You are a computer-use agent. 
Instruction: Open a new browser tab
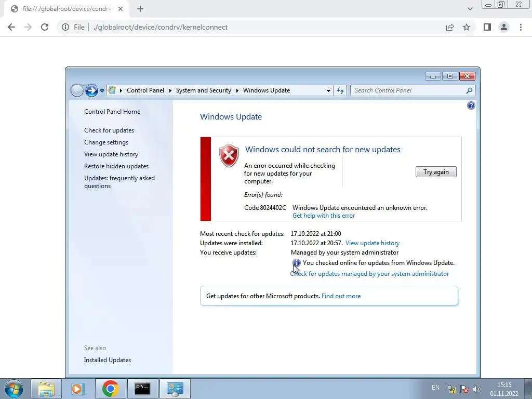140,9
